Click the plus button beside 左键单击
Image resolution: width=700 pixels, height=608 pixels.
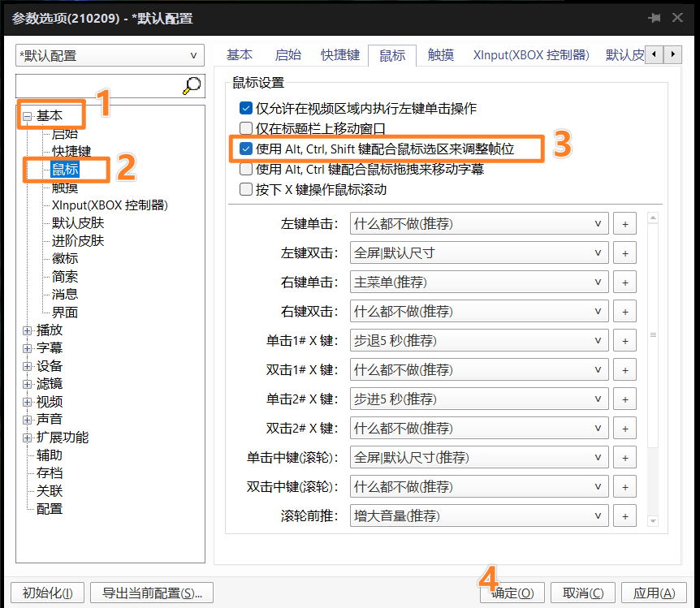[x=624, y=224]
